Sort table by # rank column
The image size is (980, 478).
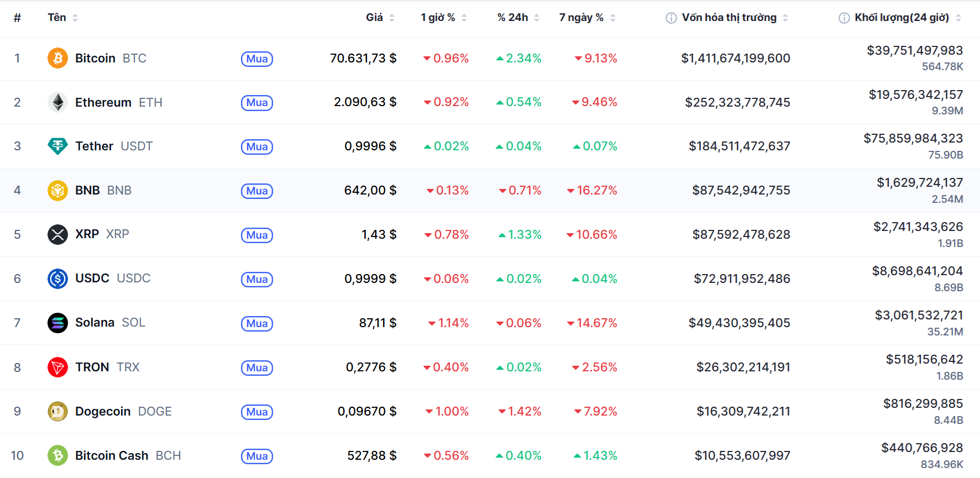tap(18, 18)
